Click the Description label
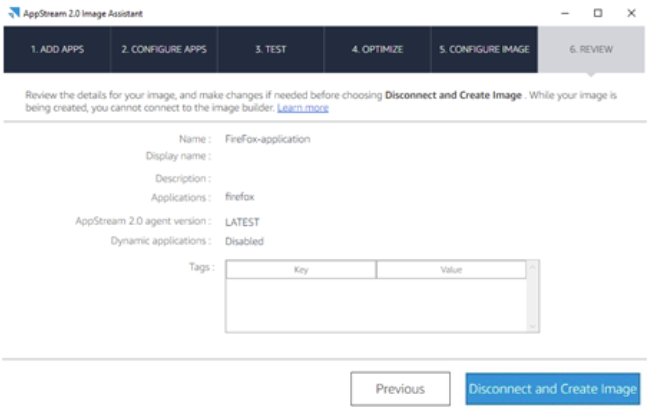The width and height of the screenshot is (647, 410). 183,179
